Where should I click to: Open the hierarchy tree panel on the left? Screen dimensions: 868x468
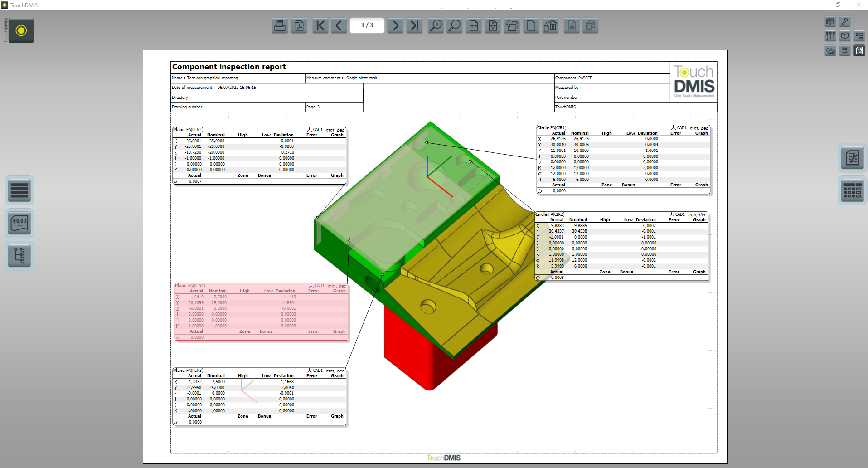click(x=19, y=255)
